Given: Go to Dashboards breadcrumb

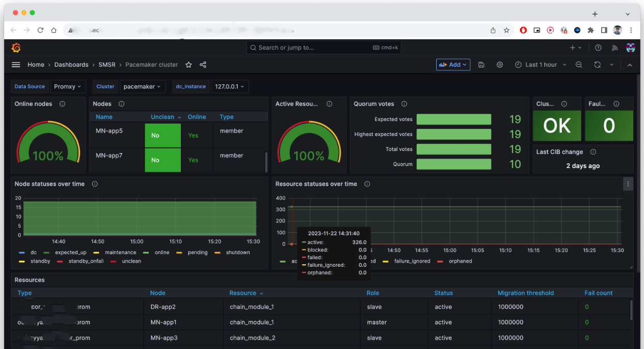Looking at the screenshot, I should tap(71, 65).
